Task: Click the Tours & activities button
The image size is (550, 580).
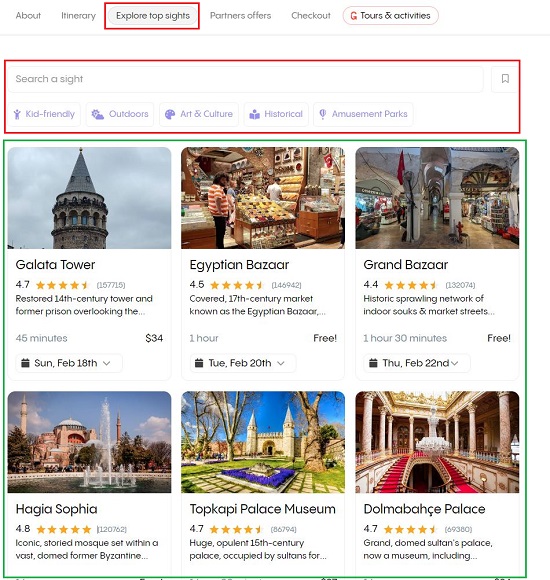Action: click(x=391, y=16)
